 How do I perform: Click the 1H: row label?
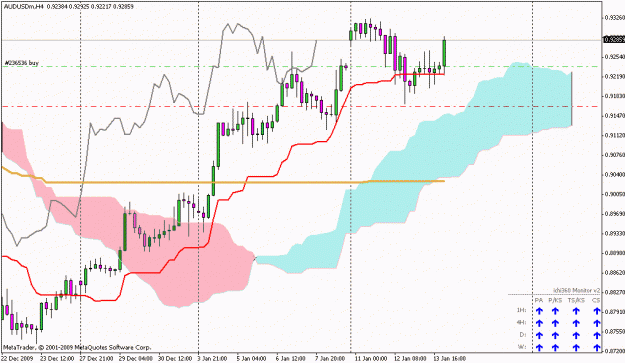click(521, 310)
